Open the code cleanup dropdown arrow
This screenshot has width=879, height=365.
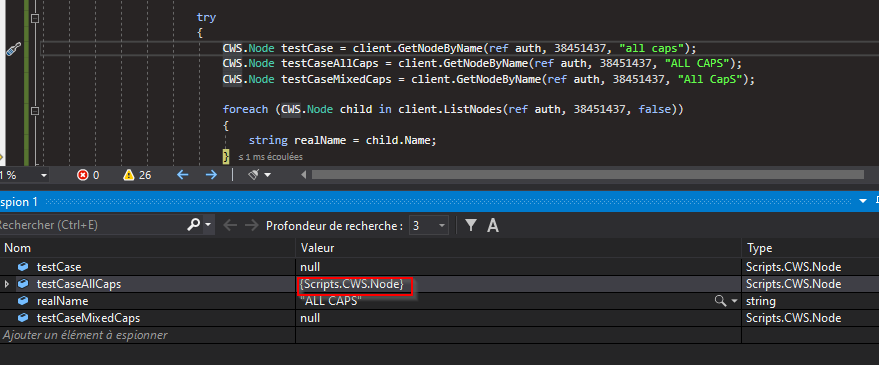point(267,175)
